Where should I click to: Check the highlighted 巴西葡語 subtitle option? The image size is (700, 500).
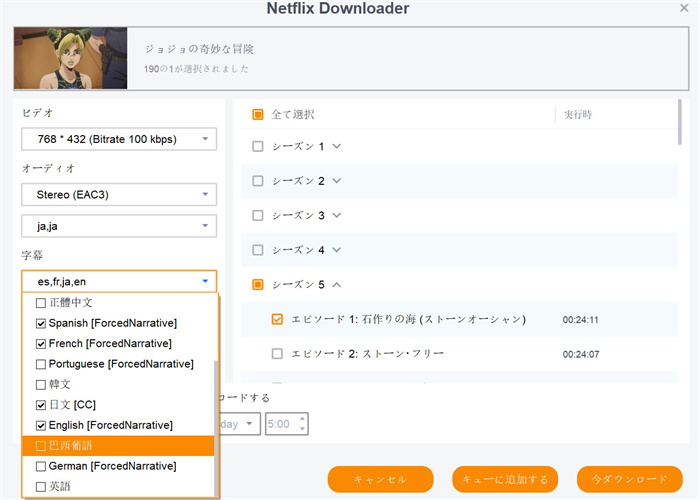click(x=41, y=446)
